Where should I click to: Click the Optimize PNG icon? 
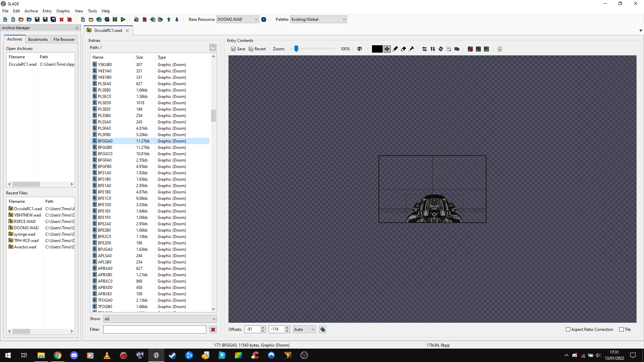[500, 49]
